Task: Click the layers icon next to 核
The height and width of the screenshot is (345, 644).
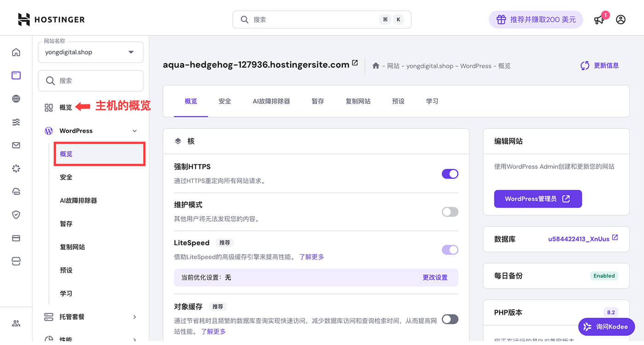Action: pyautogui.click(x=178, y=141)
